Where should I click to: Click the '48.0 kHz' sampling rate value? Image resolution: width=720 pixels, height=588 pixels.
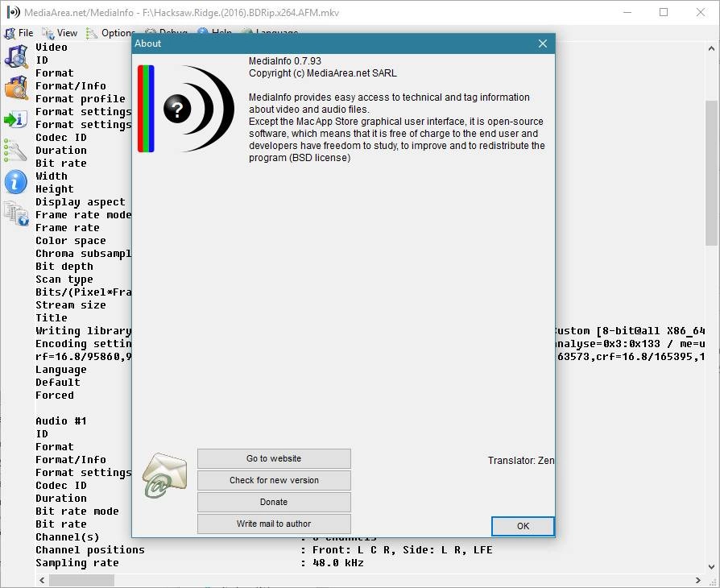(x=338, y=563)
